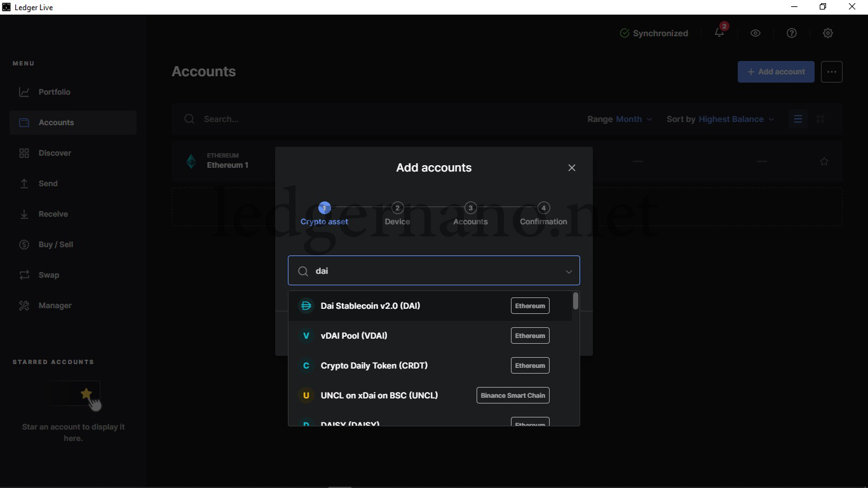Click Ethereum tag on Crypto Daily Token row

(530, 365)
